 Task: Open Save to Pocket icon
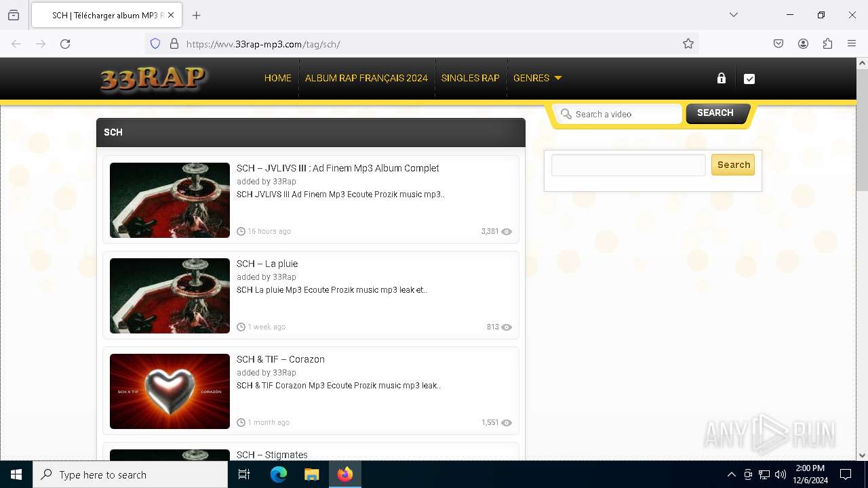[778, 44]
